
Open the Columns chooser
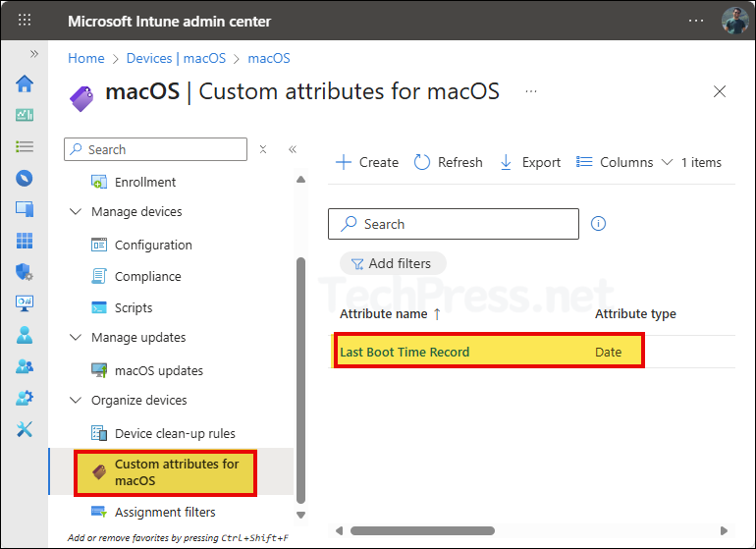pos(623,163)
